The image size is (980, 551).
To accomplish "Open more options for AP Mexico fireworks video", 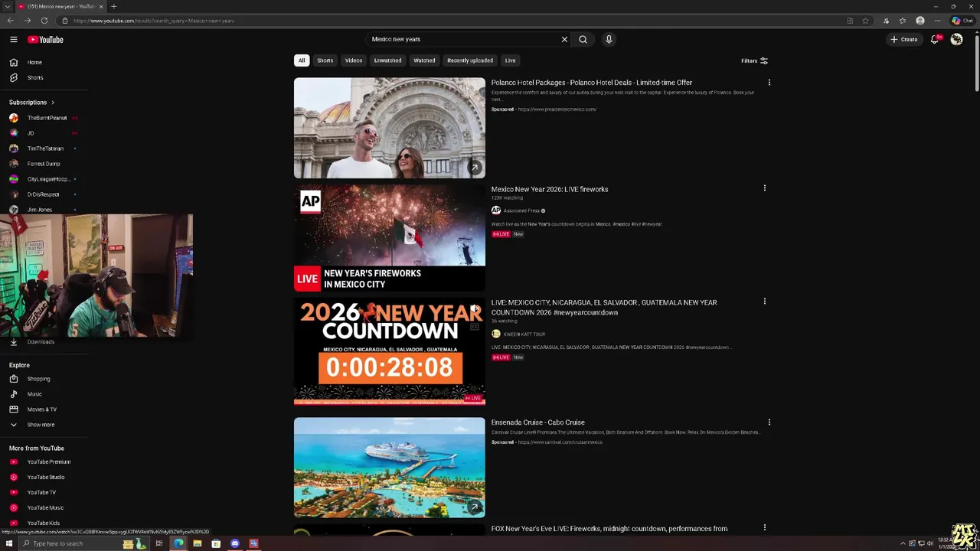I will (764, 188).
